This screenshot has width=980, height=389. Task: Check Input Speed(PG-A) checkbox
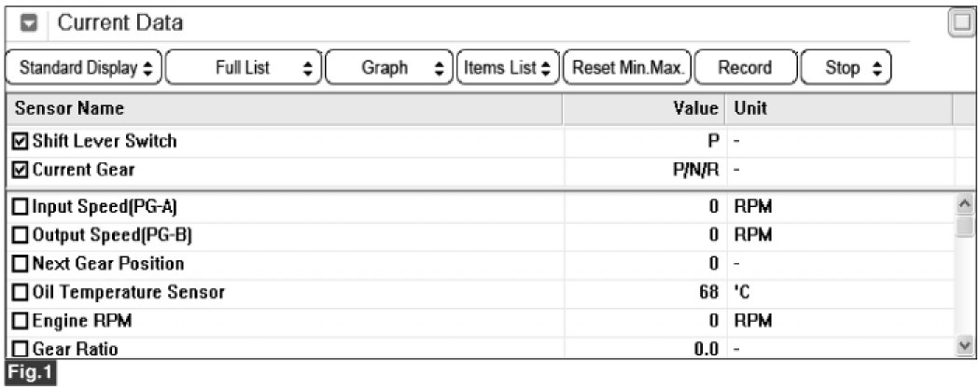pos(20,206)
